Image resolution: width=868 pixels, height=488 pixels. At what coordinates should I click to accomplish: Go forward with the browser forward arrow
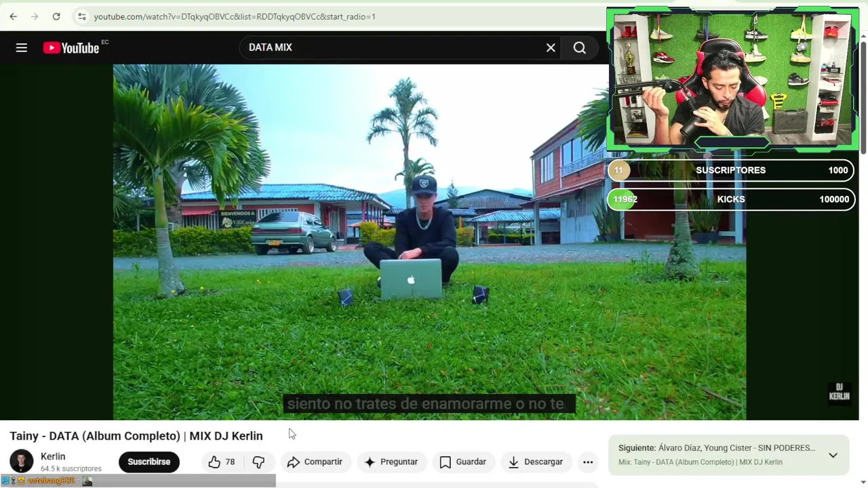tap(35, 16)
